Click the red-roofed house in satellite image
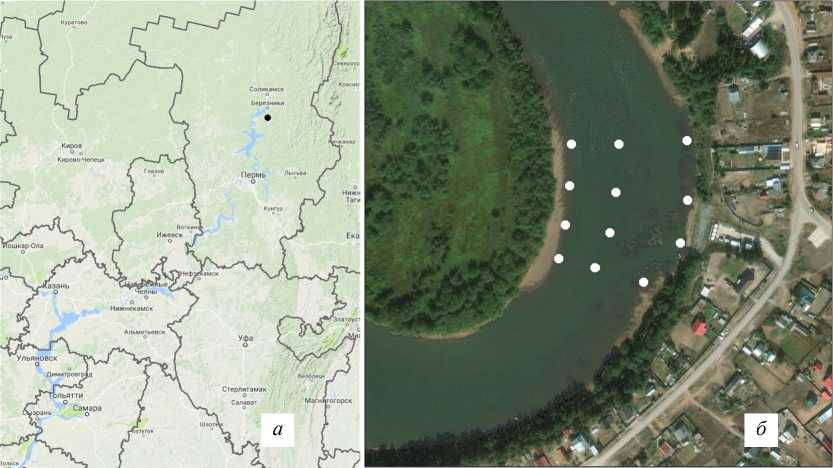Screen dimensions: 833x468 [700, 328]
